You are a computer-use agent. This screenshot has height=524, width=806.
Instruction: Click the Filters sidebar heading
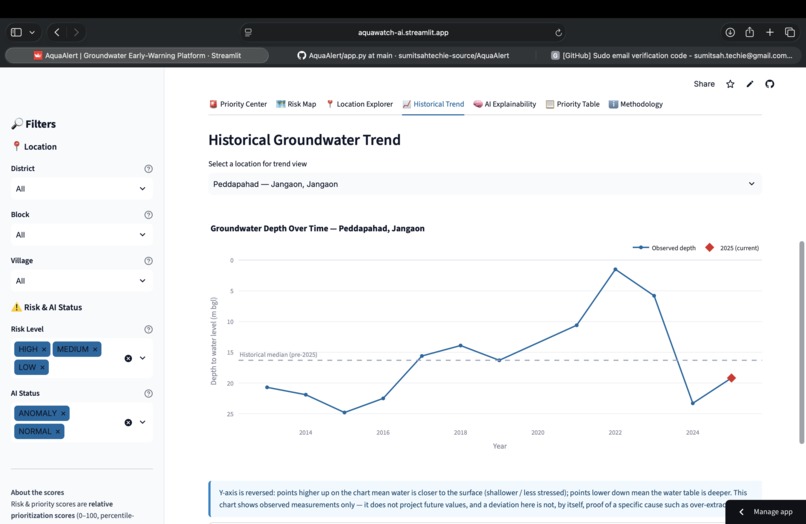(33, 124)
